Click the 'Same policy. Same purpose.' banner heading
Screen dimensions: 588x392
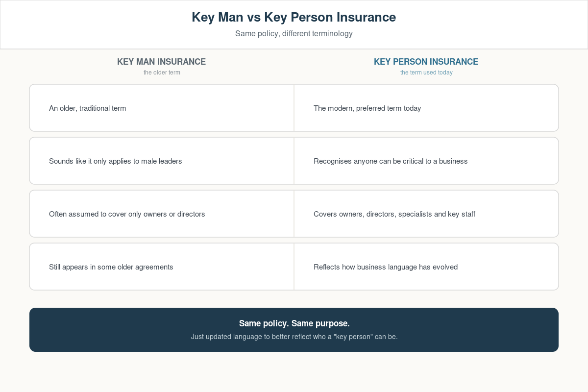pos(294,323)
